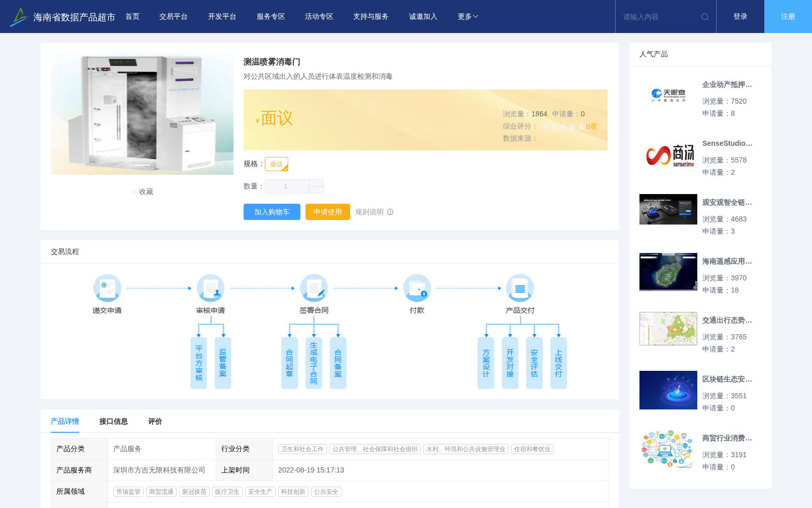
Task: Open the 交易平台 menu item
Action: (x=174, y=17)
